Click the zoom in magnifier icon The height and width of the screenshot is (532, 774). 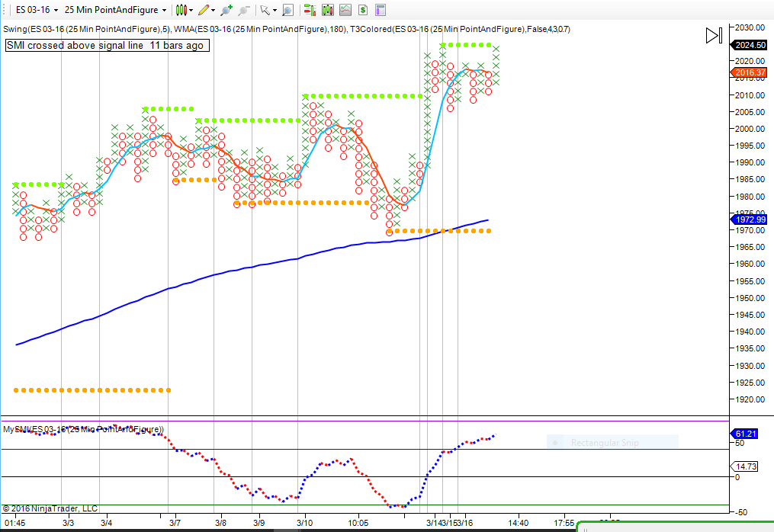[226, 10]
